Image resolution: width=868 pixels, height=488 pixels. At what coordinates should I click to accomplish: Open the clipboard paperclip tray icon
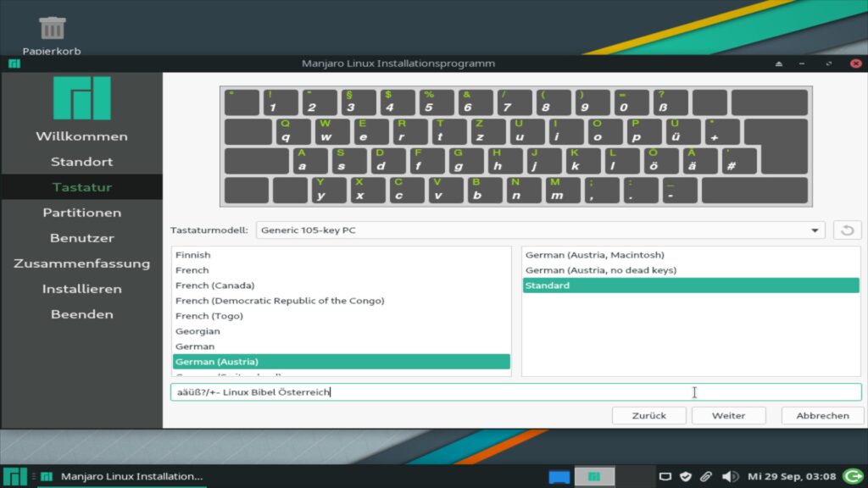[706, 476]
